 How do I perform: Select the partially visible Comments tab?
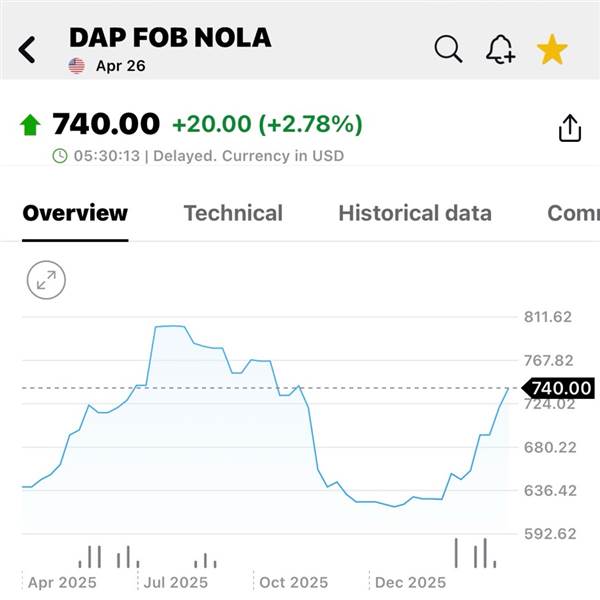[573, 213]
